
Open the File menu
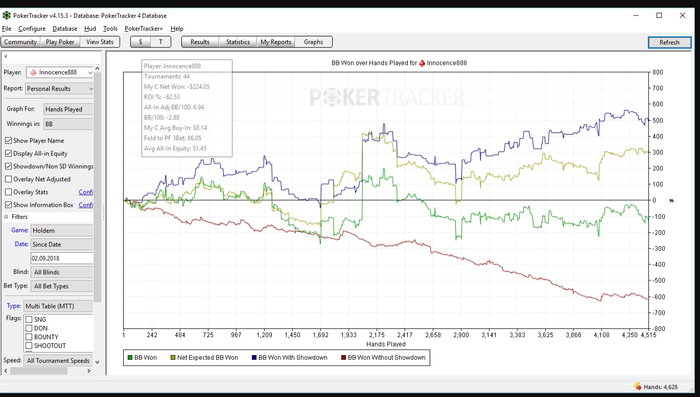(7, 29)
